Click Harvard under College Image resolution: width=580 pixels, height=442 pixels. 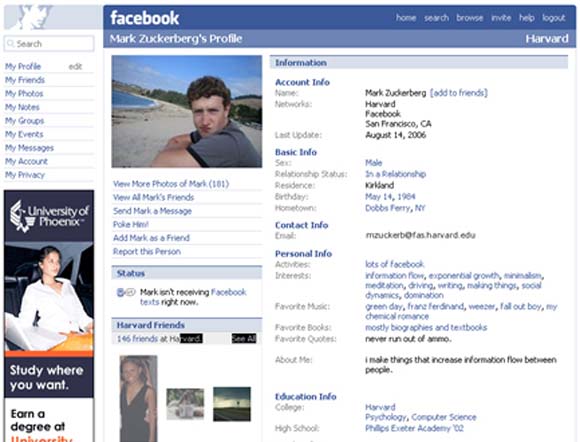[x=380, y=408]
